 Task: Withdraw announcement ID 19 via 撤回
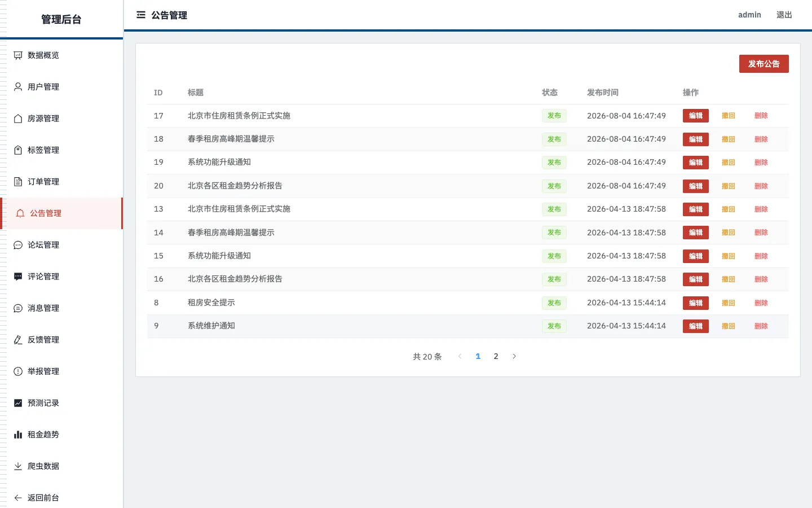pos(729,163)
